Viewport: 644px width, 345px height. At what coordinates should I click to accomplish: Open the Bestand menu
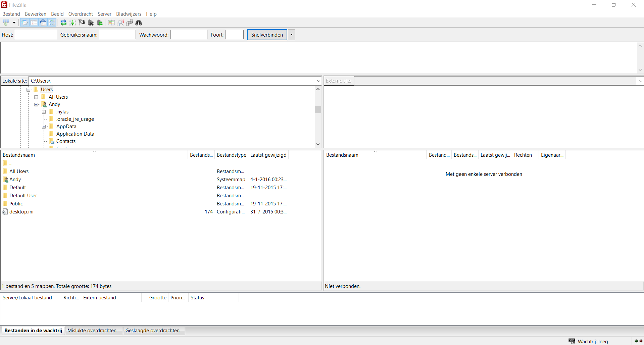point(11,14)
